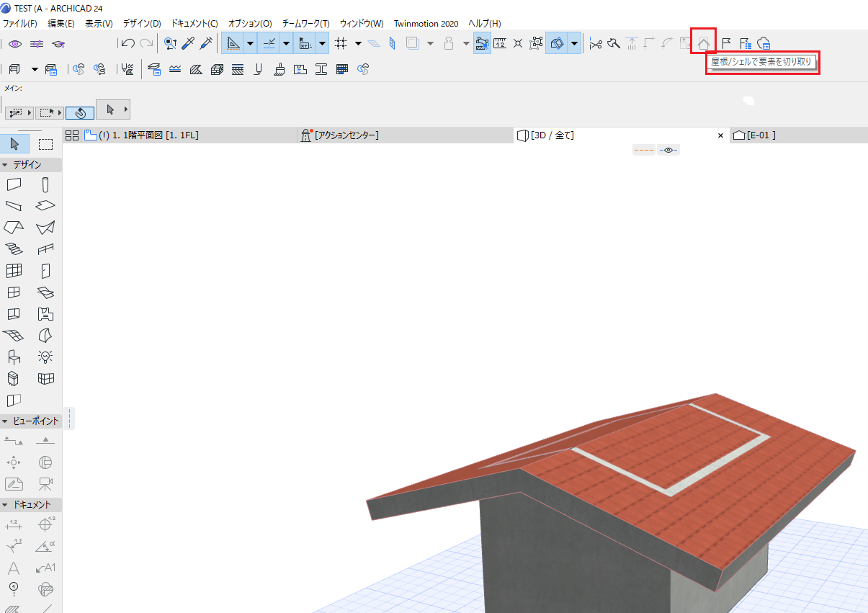Select the Door tool

[x=46, y=271]
